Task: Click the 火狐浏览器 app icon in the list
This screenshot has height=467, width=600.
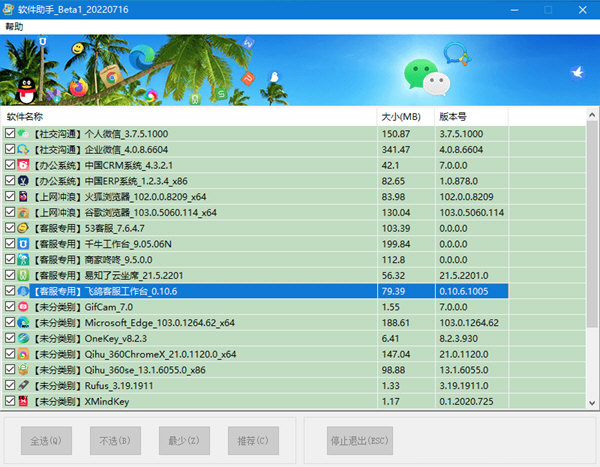Action: click(x=24, y=197)
